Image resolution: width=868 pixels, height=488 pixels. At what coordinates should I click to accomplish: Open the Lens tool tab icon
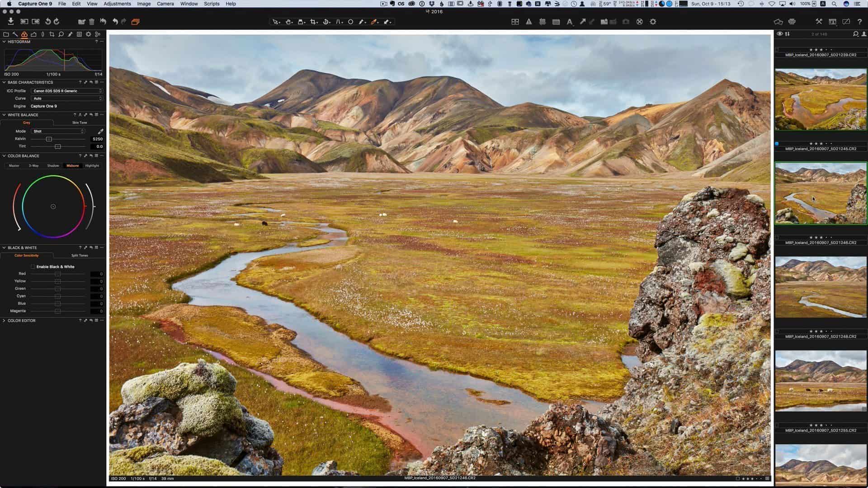coord(42,34)
